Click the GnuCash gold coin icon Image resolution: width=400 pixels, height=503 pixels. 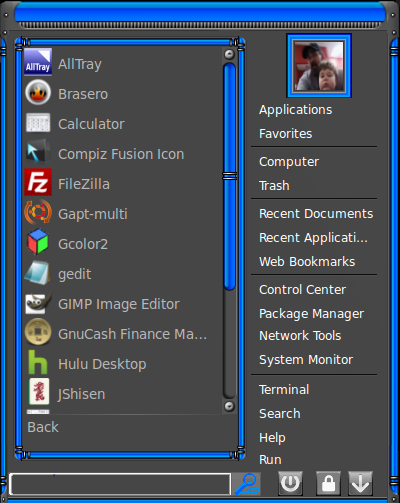[38, 332]
